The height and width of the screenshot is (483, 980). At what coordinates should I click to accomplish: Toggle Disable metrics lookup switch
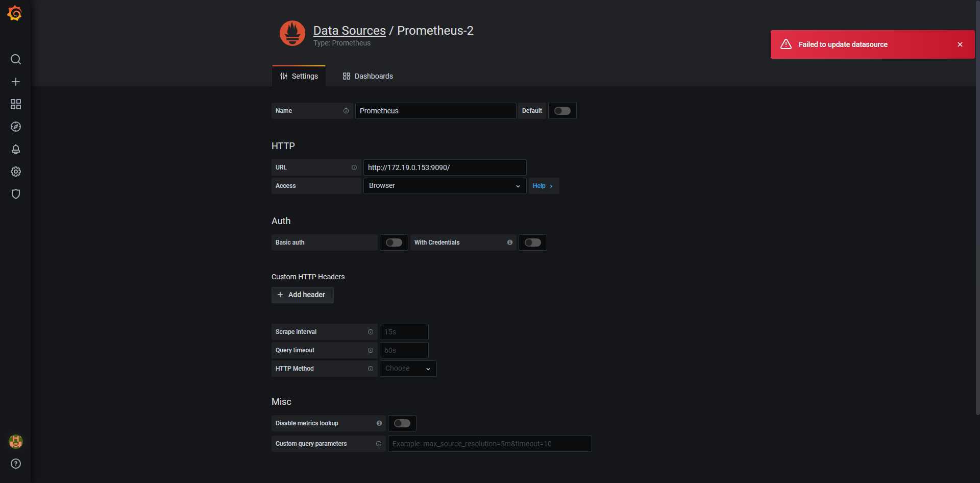pyautogui.click(x=402, y=423)
